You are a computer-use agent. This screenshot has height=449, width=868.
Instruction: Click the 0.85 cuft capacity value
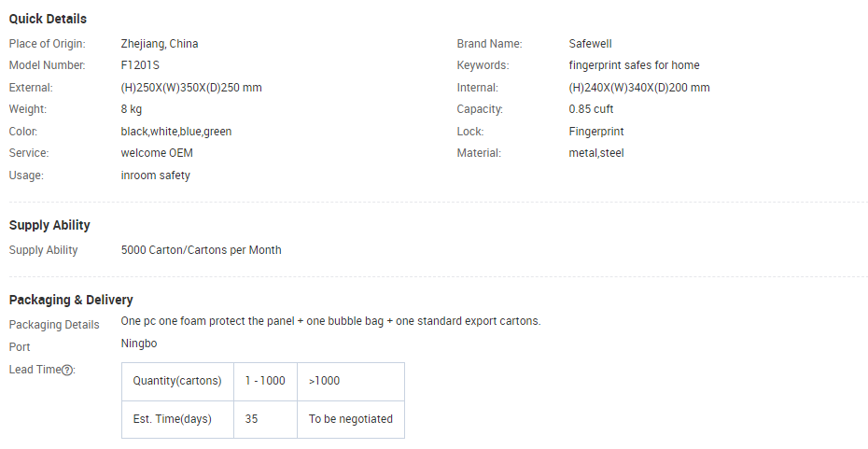591,109
